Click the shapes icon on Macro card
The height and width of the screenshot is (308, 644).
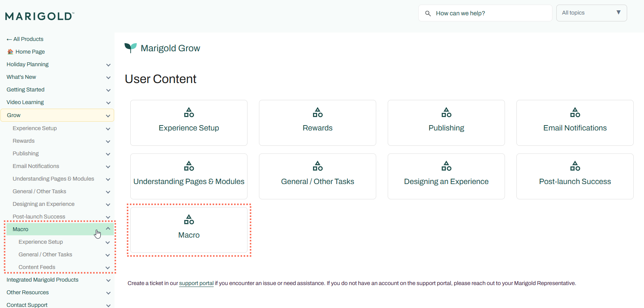189,220
